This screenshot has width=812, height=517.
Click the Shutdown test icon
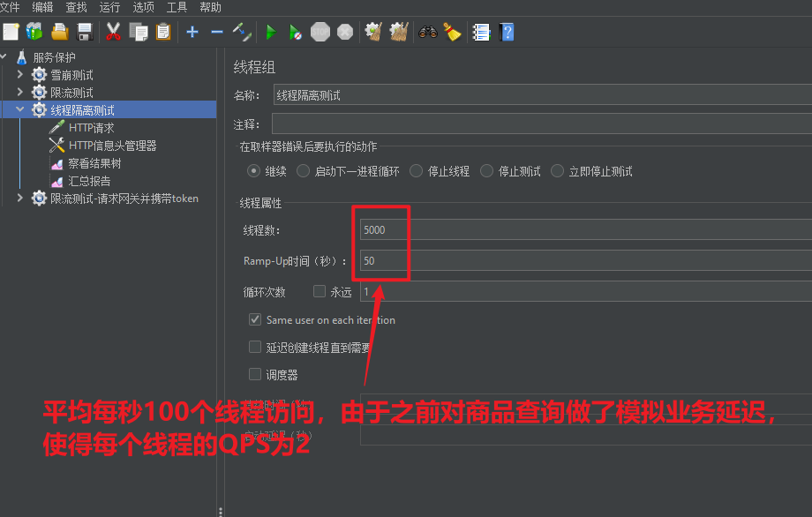[x=344, y=31]
